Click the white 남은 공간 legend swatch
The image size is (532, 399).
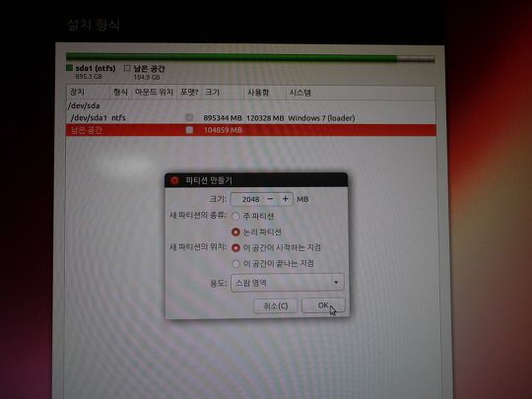[127, 68]
